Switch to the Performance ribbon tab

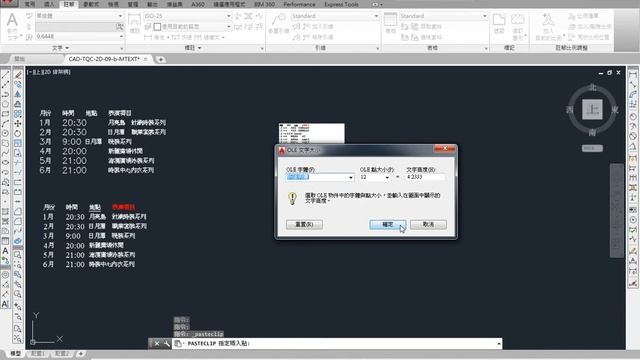tap(299, 4)
